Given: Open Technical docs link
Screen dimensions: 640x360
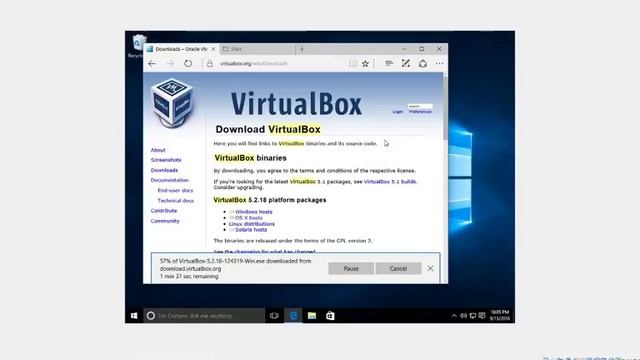Looking at the screenshot, I should tap(176, 200).
